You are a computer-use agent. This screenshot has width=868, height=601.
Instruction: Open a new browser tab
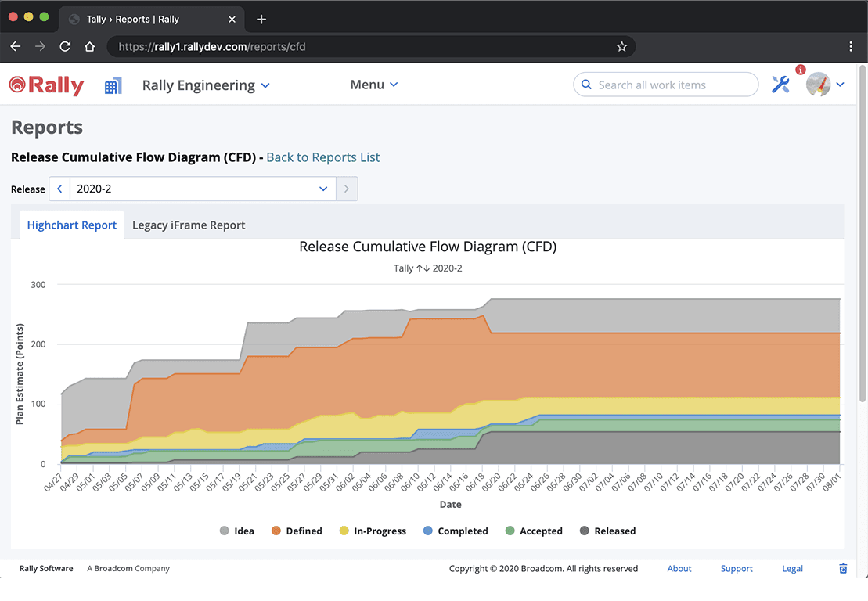(261, 20)
